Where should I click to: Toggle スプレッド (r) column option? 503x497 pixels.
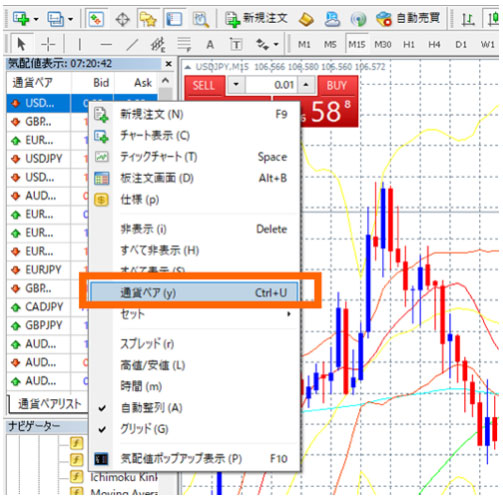[194, 344]
